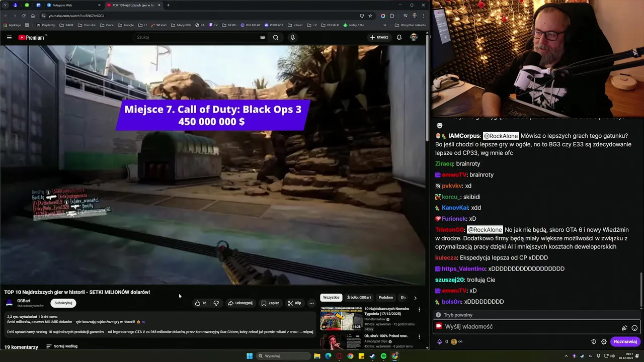The height and width of the screenshot is (362, 644).
Task: Start voice search with the microphone
Action: pyautogui.click(x=293, y=37)
